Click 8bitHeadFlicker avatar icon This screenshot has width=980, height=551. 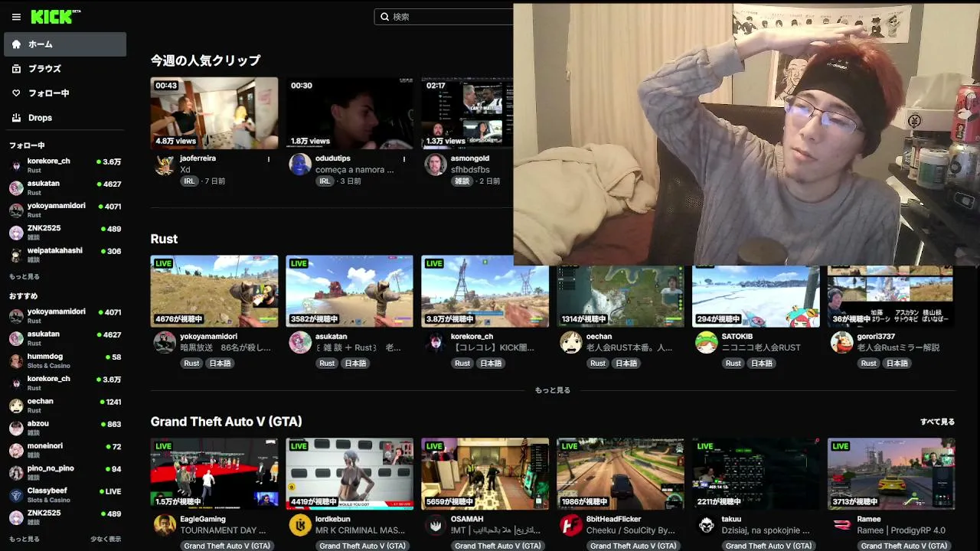[571, 525]
